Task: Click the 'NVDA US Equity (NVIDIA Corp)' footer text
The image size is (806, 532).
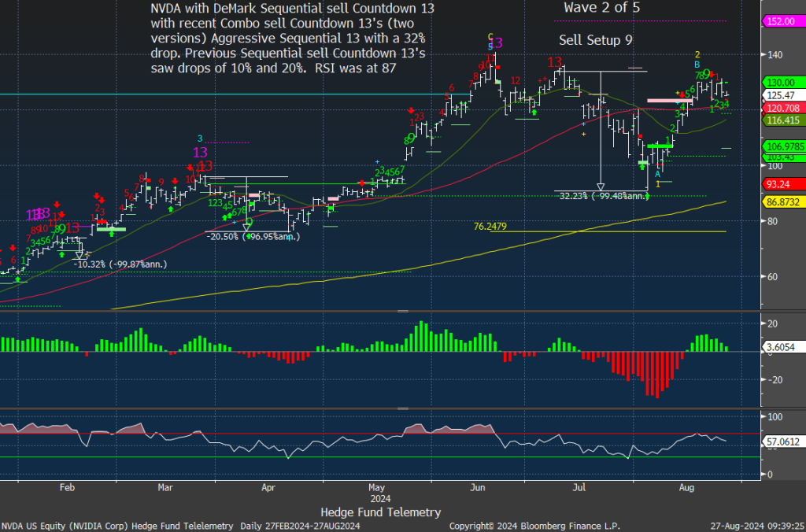Action: (x=63, y=526)
